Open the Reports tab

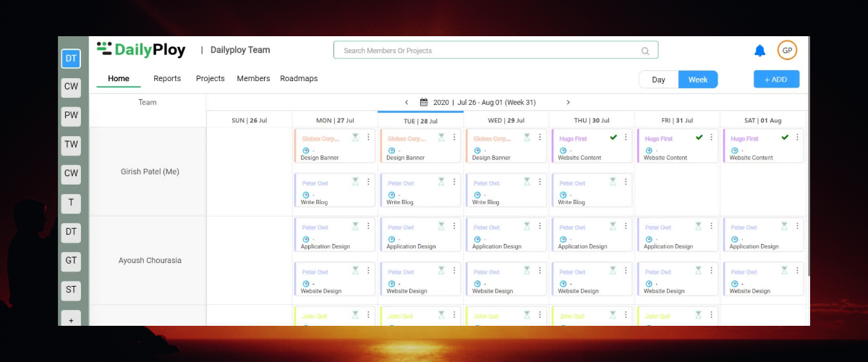click(x=167, y=79)
